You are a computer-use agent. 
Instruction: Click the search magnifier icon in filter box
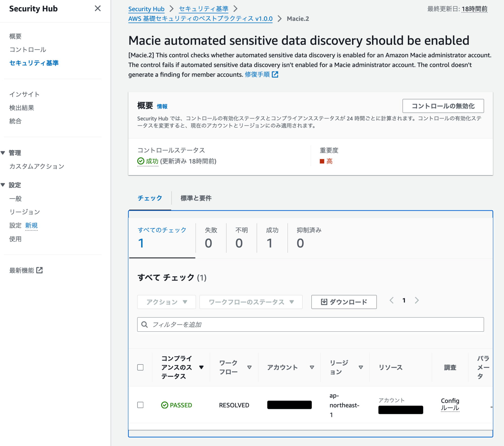(x=144, y=324)
